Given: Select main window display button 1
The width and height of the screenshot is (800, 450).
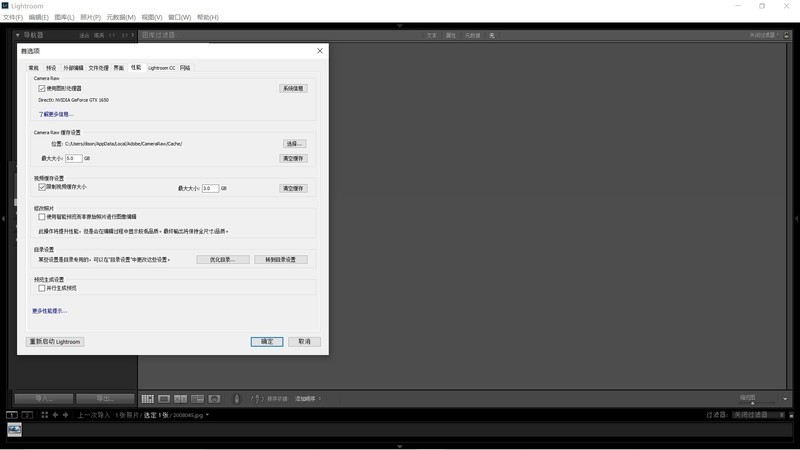Looking at the screenshot, I should [x=12, y=415].
